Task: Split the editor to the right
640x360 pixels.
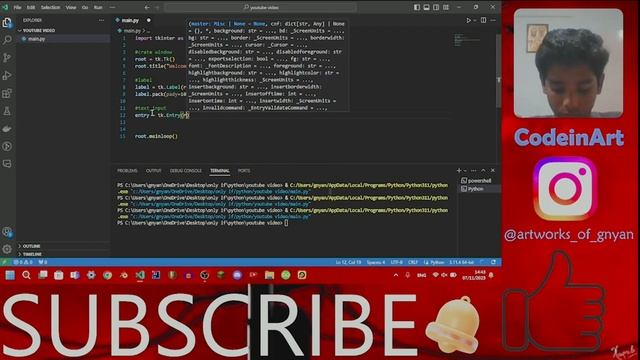Action: pyautogui.click(x=483, y=20)
